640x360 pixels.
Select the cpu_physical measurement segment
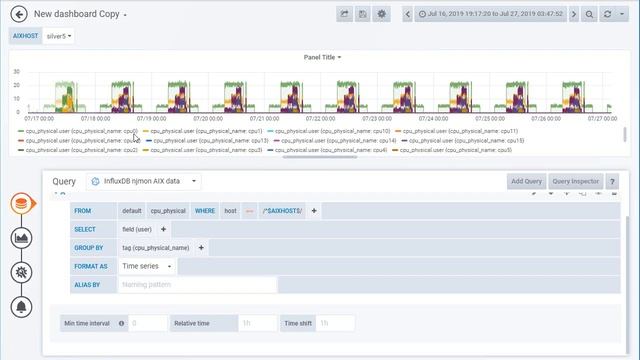pyautogui.click(x=168, y=211)
